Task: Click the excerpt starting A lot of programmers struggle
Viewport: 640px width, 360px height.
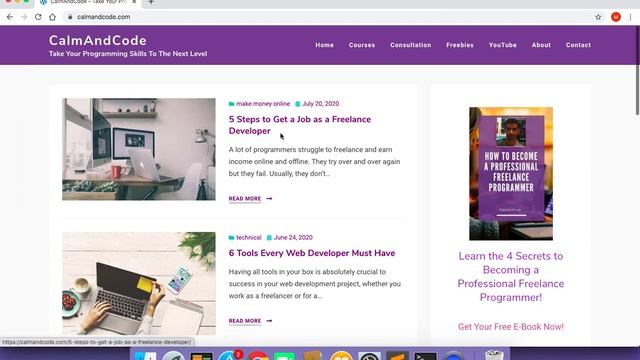Action: pyautogui.click(x=314, y=162)
